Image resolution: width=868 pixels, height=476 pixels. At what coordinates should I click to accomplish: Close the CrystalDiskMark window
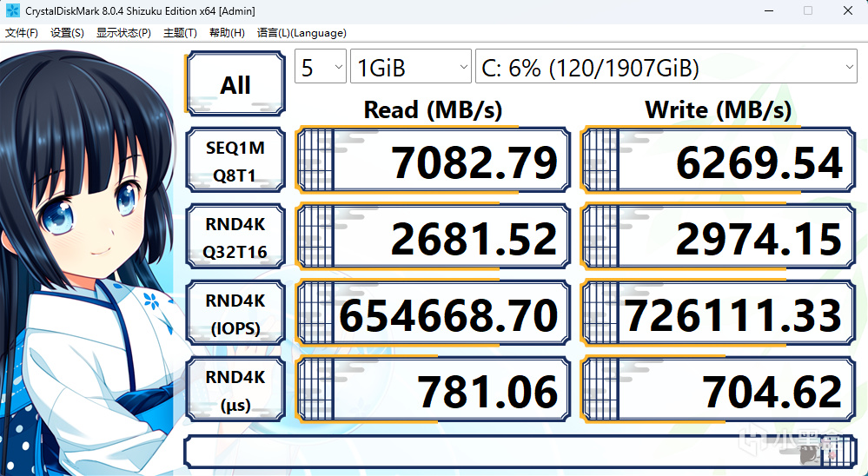(x=847, y=10)
